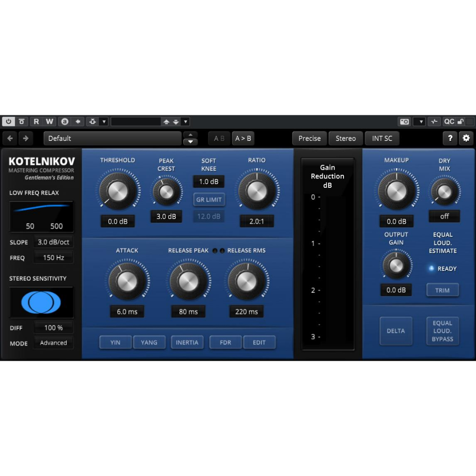
Task: Click the Attack knob
Action: pyautogui.click(x=127, y=281)
